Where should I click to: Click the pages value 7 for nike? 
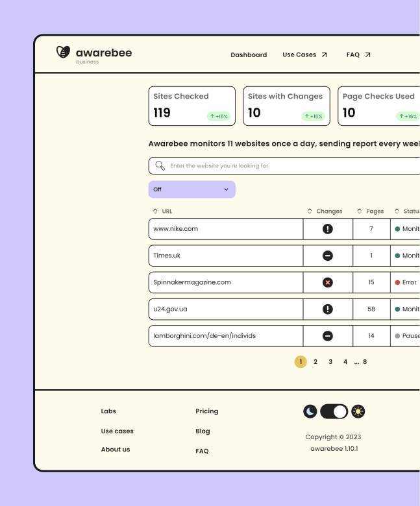(x=371, y=229)
